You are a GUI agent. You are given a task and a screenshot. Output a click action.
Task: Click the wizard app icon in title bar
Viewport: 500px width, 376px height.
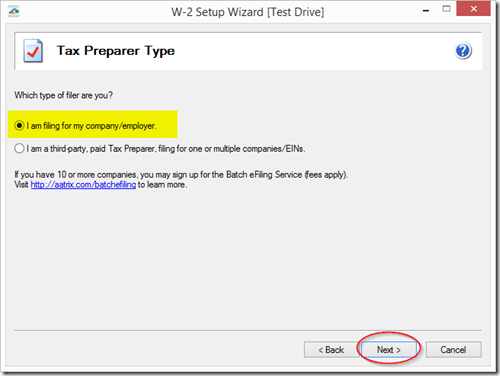[x=14, y=12]
